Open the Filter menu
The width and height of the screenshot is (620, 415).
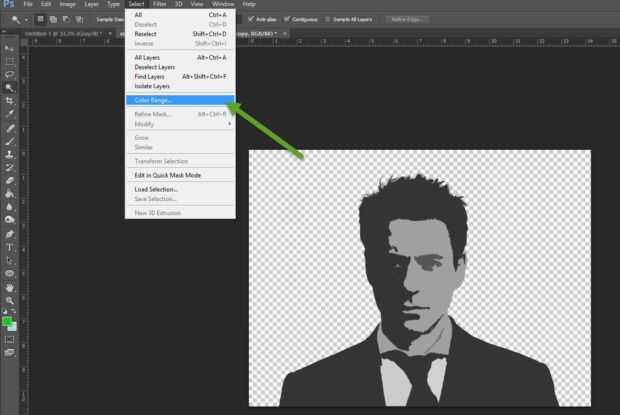[160, 5]
